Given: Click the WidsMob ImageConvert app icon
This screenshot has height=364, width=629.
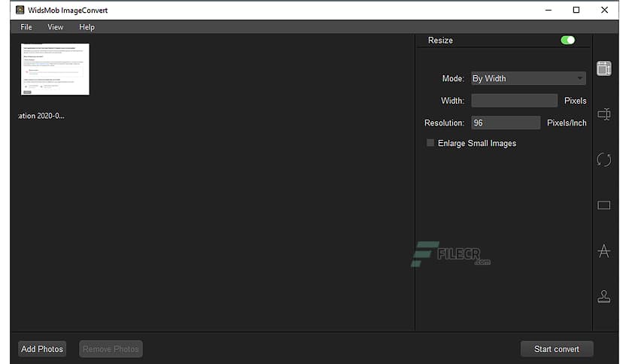Looking at the screenshot, I should point(20,10).
